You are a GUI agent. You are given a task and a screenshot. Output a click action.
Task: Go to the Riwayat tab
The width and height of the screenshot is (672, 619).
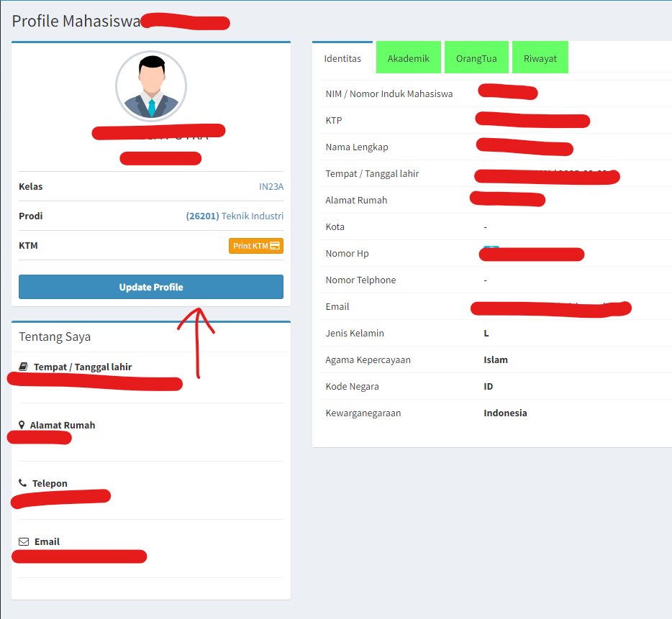click(x=540, y=58)
